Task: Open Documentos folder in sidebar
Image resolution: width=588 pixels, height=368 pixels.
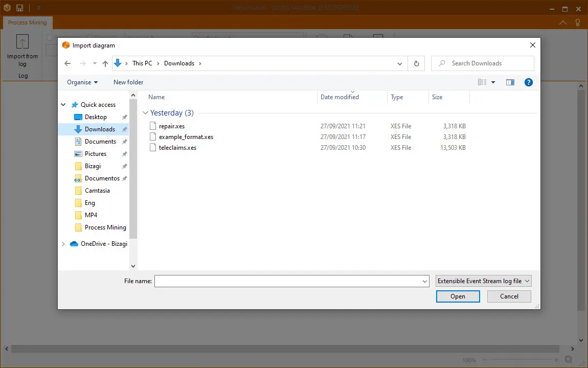Action: tap(102, 178)
